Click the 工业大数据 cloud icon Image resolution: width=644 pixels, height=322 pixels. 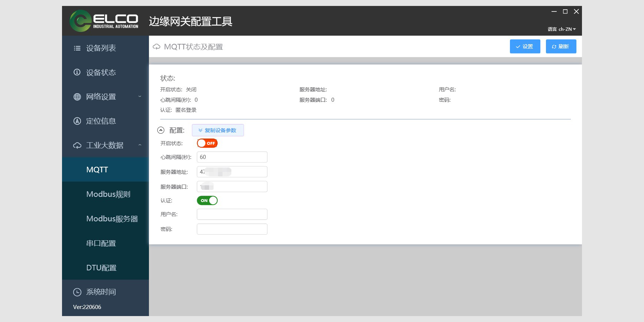[x=77, y=146]
